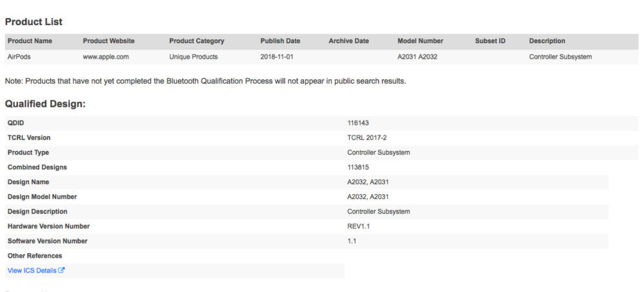
Task: Click the 2018-11-01 publish date cell
Action: pos(278,57)
